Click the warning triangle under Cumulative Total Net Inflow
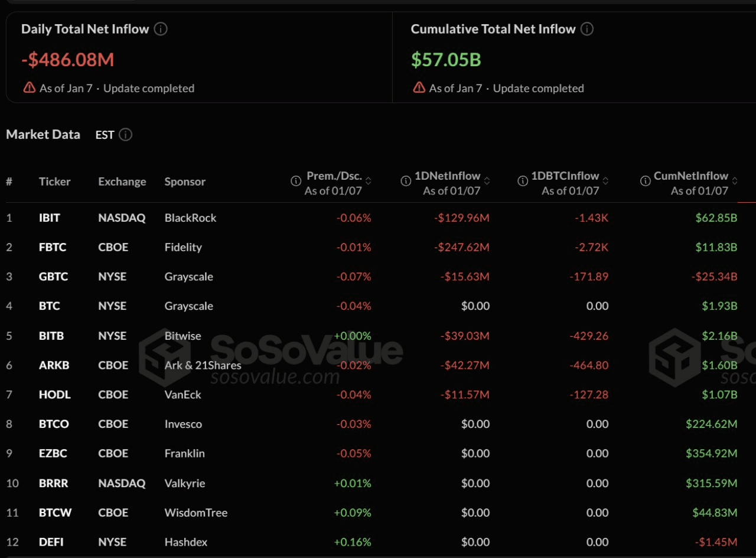The width and height of the screenshot is (756, 558). tap(418, 87)
